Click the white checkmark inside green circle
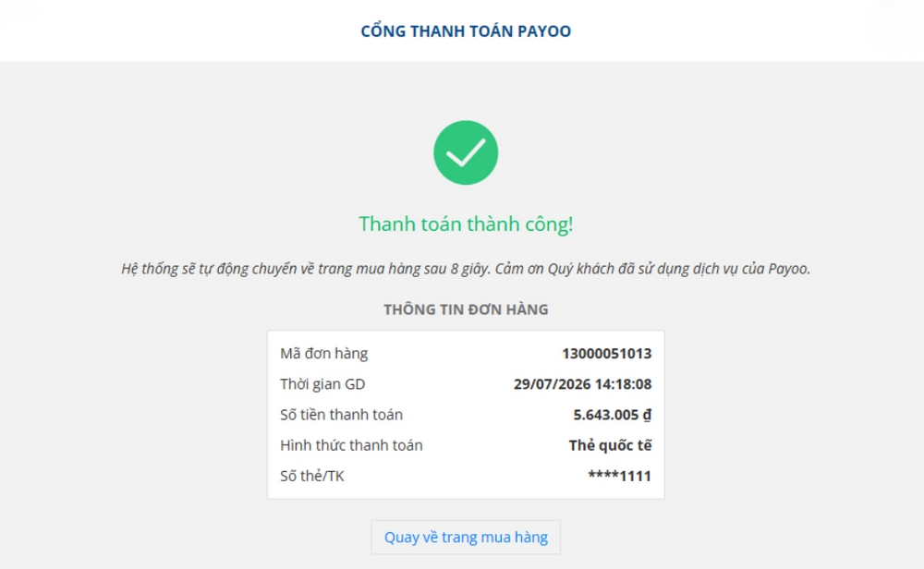This screenshot has width=924, height=569. point(466,153)
